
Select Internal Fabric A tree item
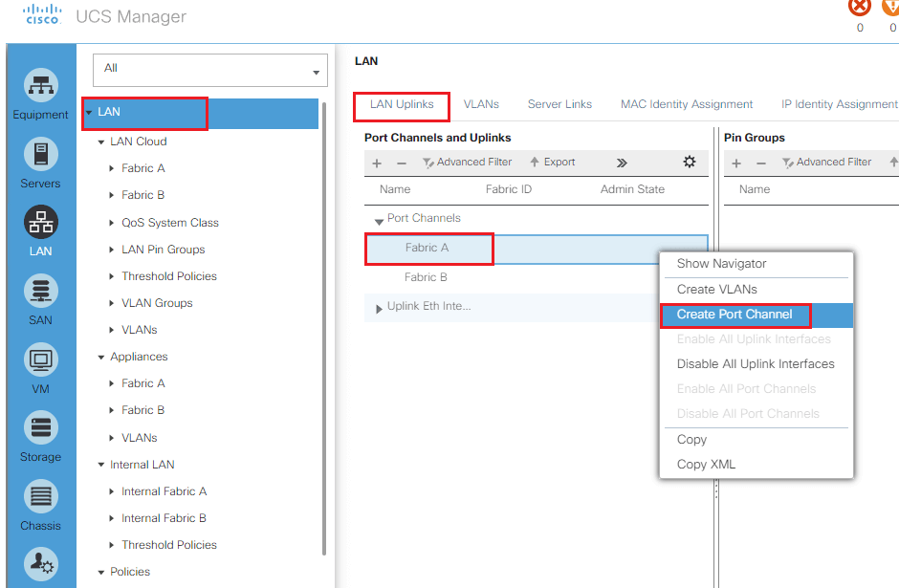164,491
